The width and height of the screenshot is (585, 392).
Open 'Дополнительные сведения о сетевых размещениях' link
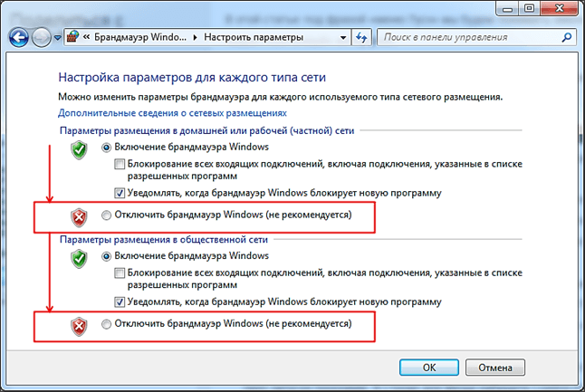172,113
